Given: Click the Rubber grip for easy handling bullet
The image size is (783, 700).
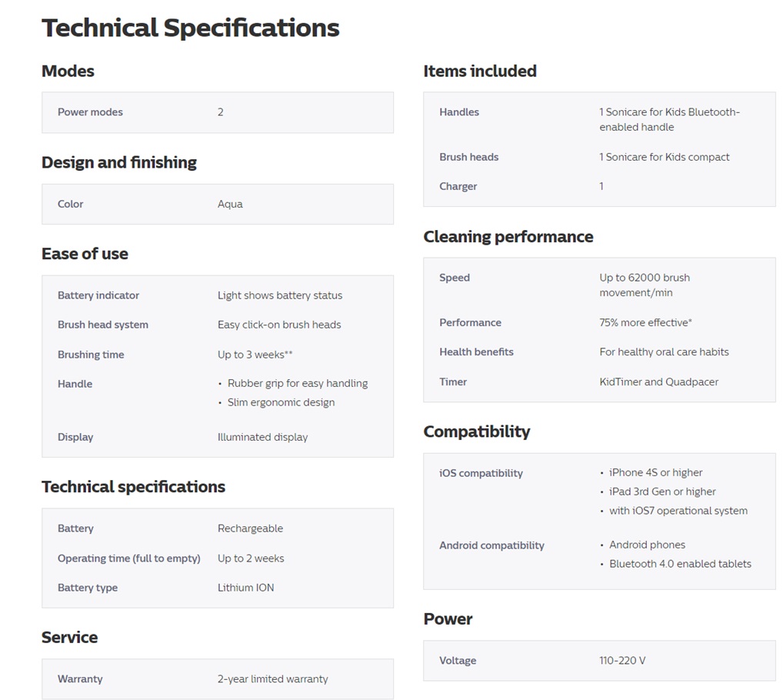Looking at the screenshot, I should click(x=298, y=383).
